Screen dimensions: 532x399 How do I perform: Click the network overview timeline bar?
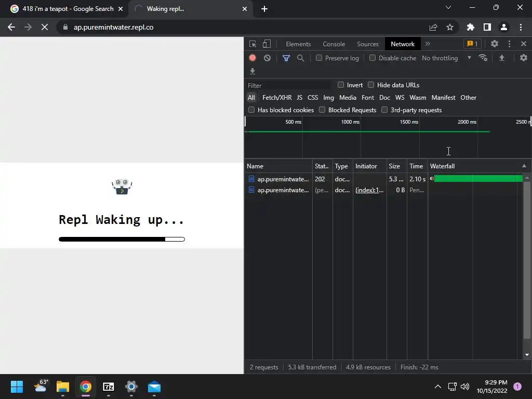[x=369, y=131]
